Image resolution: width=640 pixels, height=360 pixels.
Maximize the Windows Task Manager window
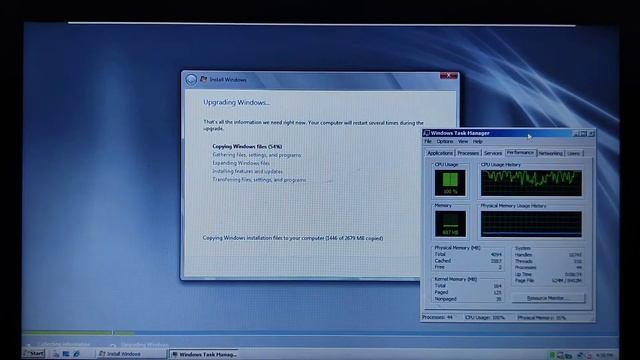tap(583, 133)
